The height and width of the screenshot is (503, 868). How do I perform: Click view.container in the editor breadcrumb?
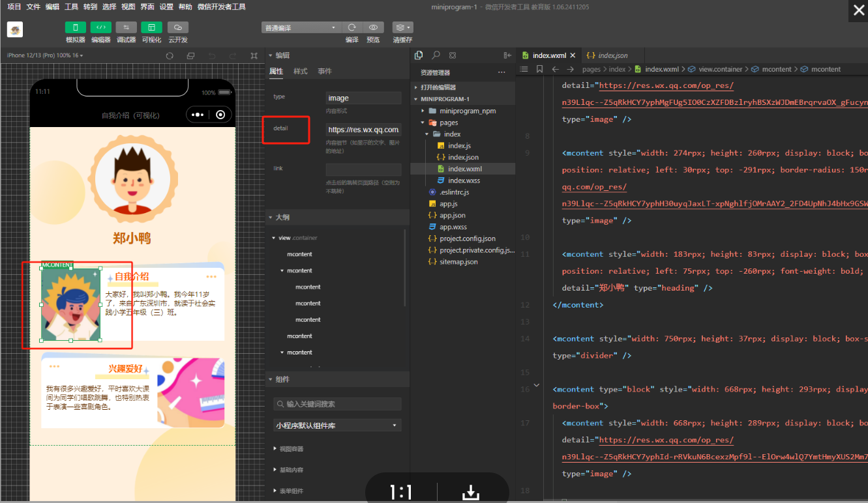[x=720, y=69]
